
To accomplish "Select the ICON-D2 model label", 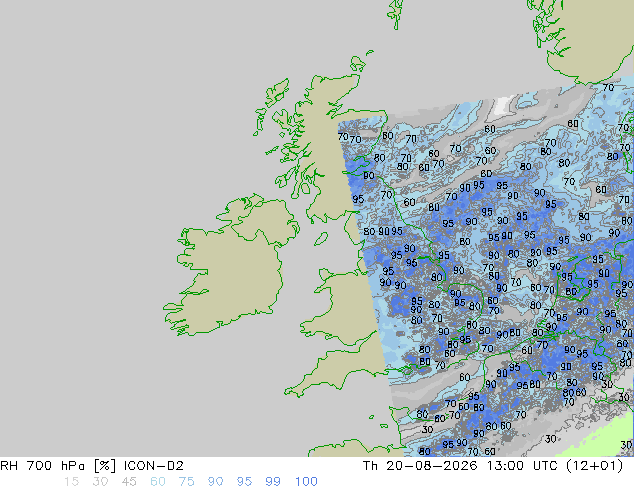I will [x=154, y=466].
